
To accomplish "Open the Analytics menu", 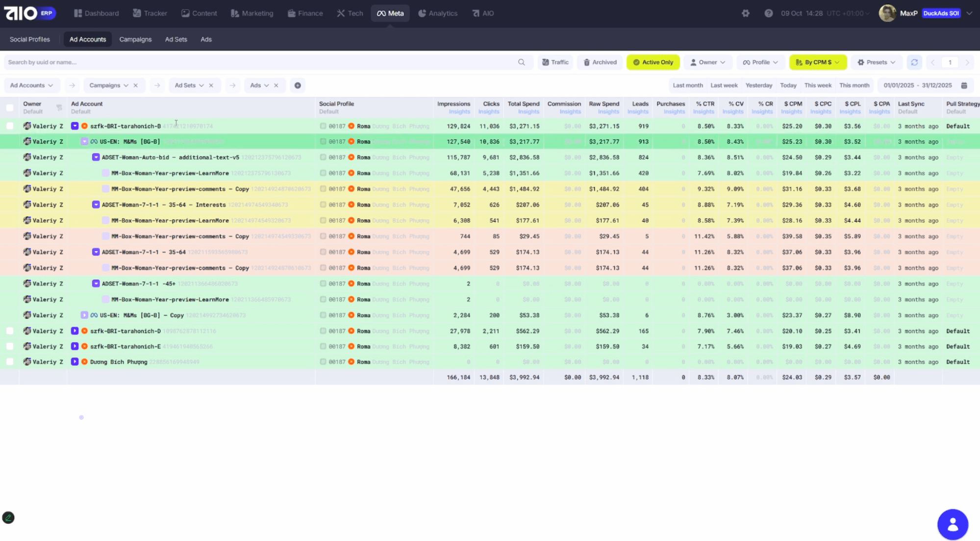I will coord(437,13).
